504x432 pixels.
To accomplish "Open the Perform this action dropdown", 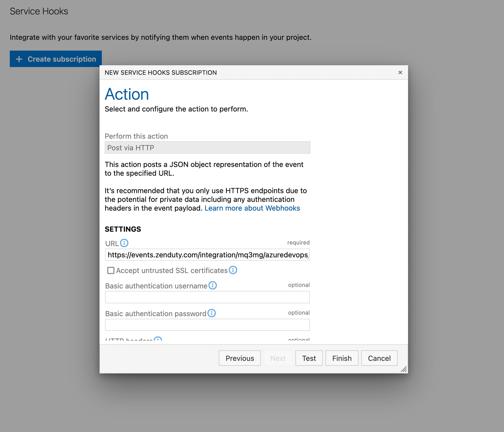I will click(x=207, y=147).
